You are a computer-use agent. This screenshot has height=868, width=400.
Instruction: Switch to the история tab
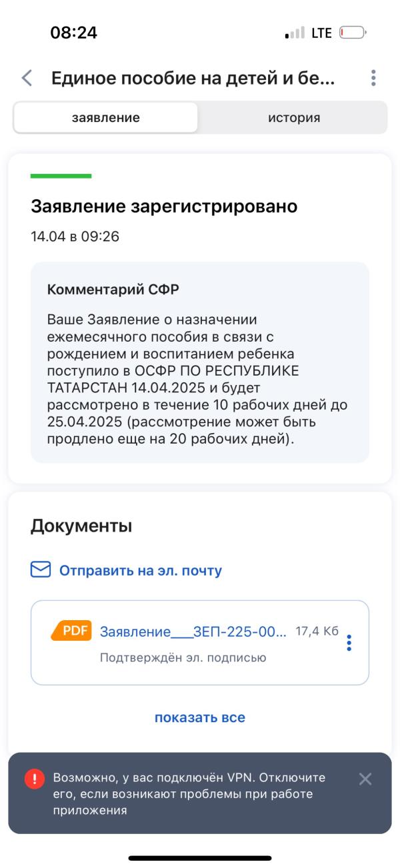(x=294, y=118)
